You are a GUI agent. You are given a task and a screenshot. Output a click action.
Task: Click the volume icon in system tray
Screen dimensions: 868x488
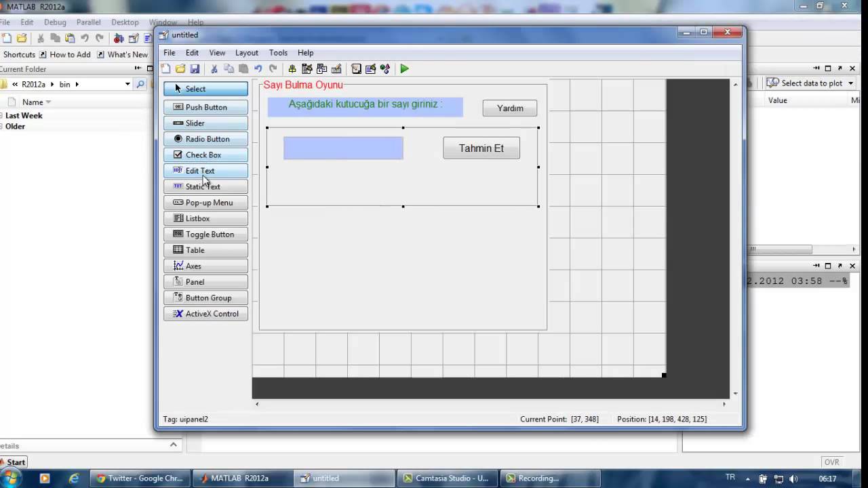[793, 479]
